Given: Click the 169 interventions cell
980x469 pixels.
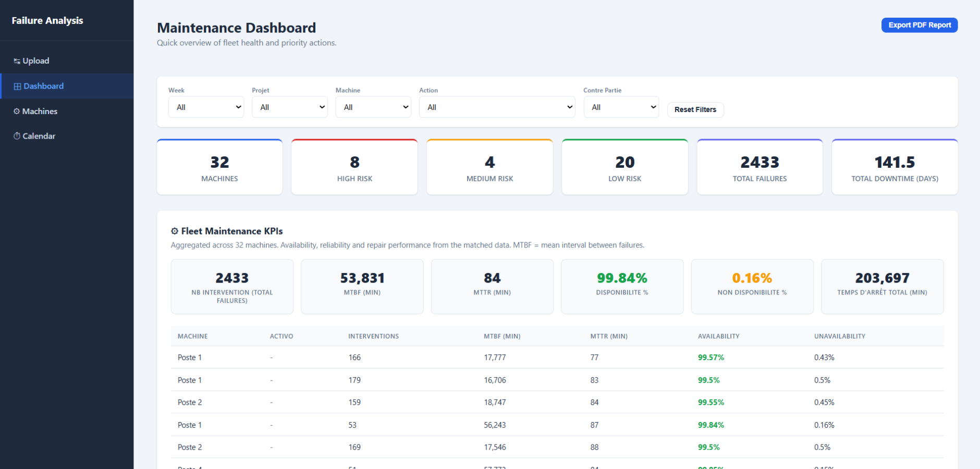Looking at the screenshot, I should [354, 447].
